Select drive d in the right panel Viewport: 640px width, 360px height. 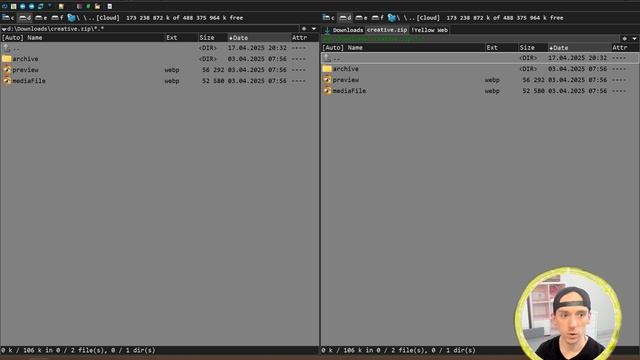click(345, 18)
